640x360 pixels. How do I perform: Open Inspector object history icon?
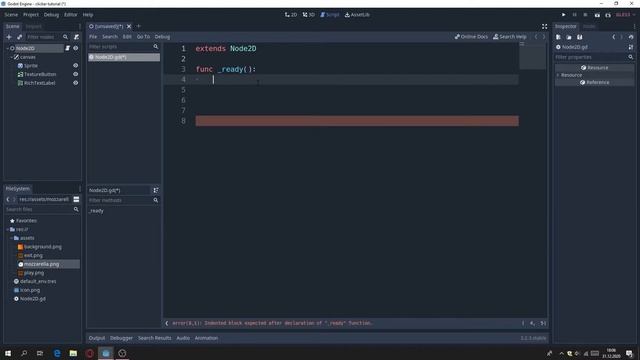(x=631, y=37)
